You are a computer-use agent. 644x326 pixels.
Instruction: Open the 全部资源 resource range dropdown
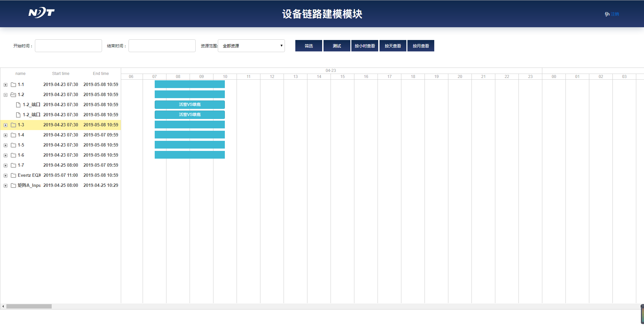click(251, 46)
